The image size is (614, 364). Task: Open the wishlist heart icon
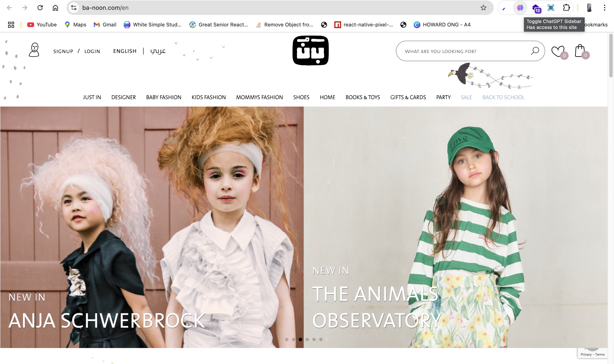coord(558,51)
